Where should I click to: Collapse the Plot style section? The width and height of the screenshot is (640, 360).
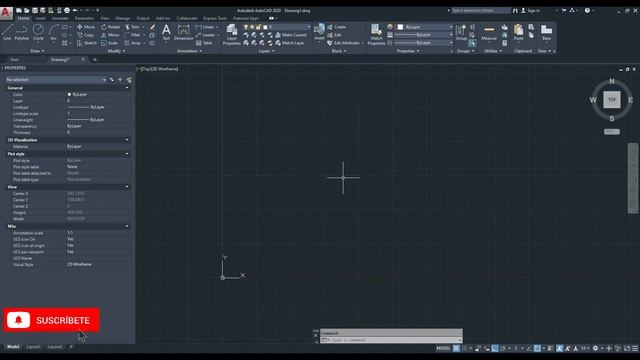127,154
